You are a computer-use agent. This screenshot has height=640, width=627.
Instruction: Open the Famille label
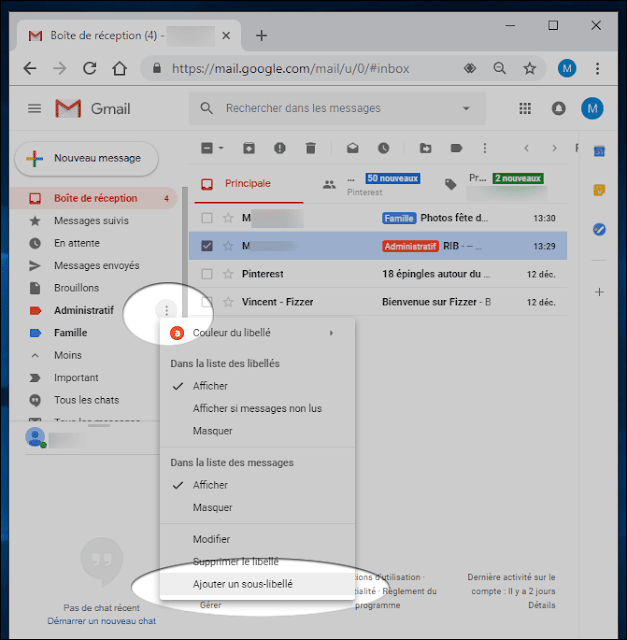71,333
